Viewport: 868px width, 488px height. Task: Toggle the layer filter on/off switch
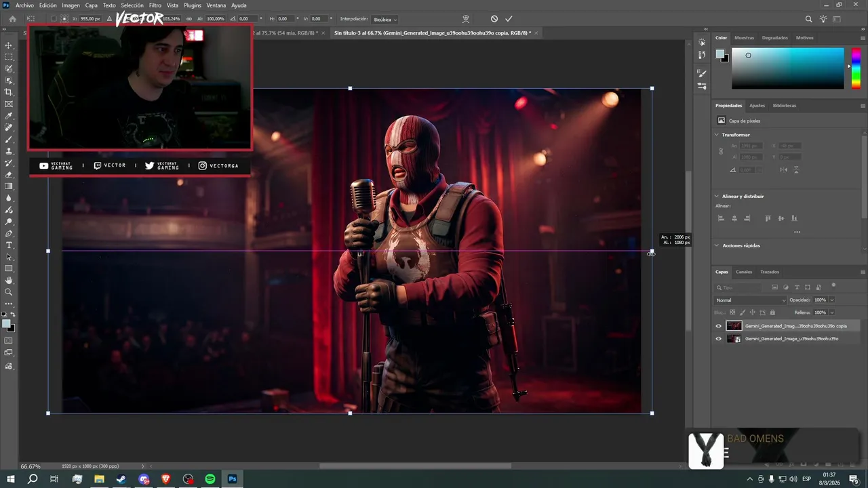tap(833, 285)
